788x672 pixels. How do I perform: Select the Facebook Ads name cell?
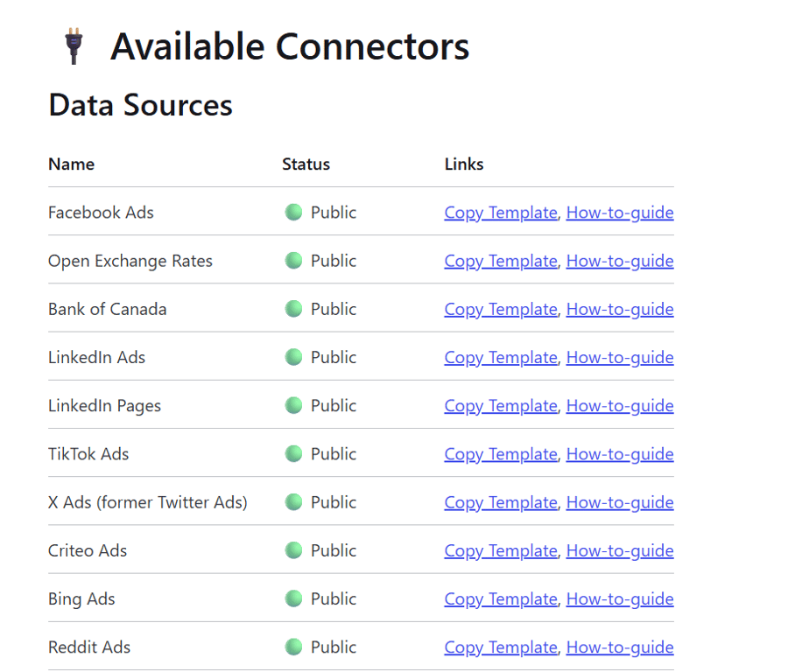pos(101,213)
